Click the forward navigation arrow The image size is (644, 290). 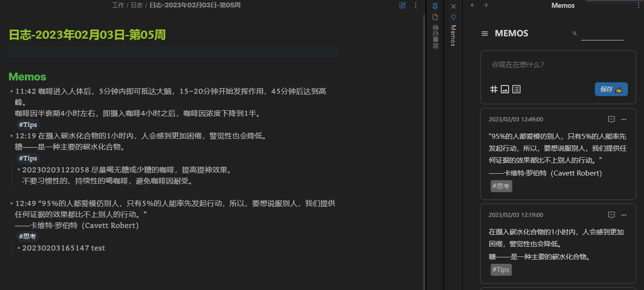[486, 5]
